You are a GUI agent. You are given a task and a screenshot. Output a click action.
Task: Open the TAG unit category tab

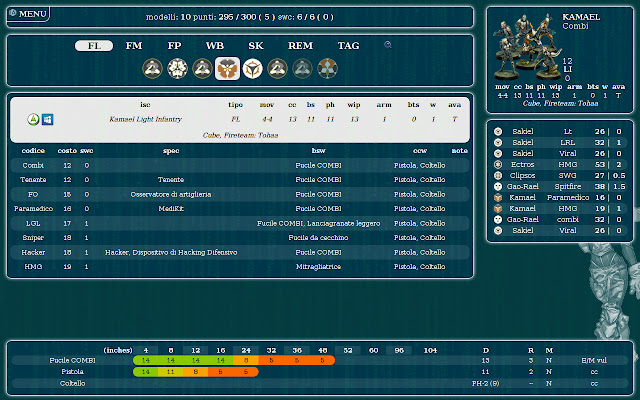click(348, 46)
